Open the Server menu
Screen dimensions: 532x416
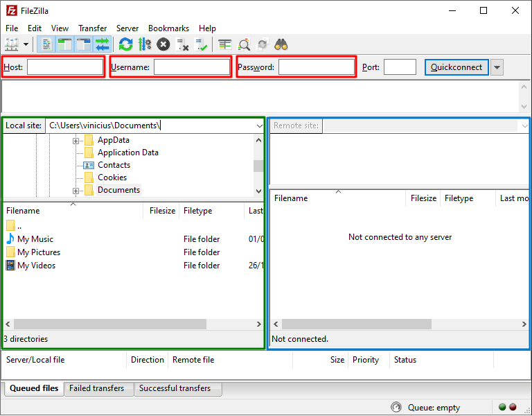(127, 28)
